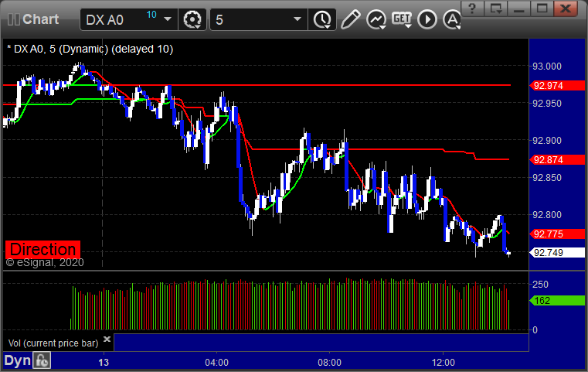Screen dimensions: 588x372
Task: Select the 92.874 red price marker
Action: [557, 160]
